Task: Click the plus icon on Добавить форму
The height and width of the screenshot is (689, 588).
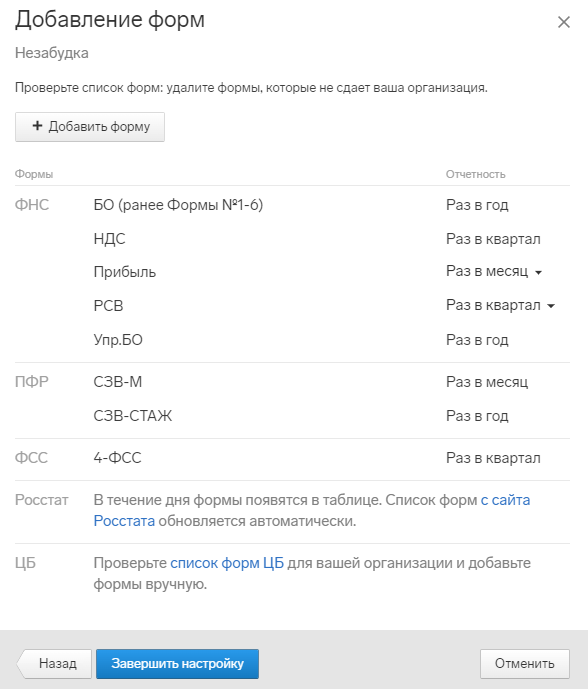Action: click(x=37, y=126)
